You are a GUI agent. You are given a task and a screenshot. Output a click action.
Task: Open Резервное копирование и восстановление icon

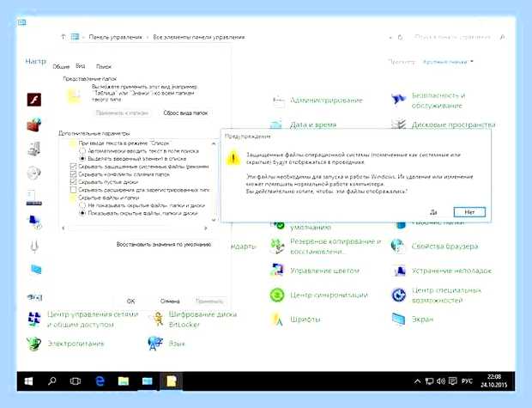(x=277, y=246)
